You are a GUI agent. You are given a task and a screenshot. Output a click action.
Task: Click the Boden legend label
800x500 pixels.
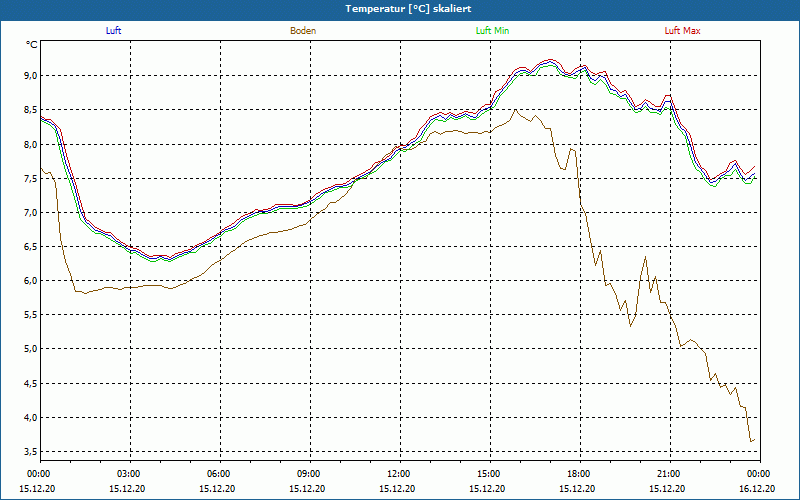(303, 31)
